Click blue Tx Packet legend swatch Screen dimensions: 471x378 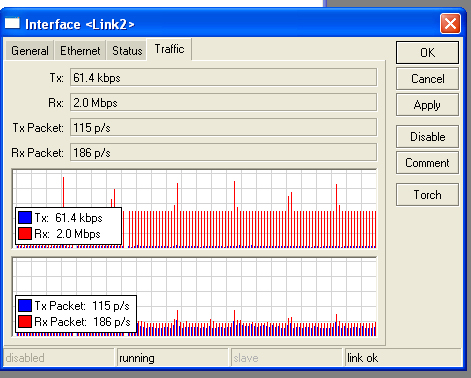click(25, 306)
